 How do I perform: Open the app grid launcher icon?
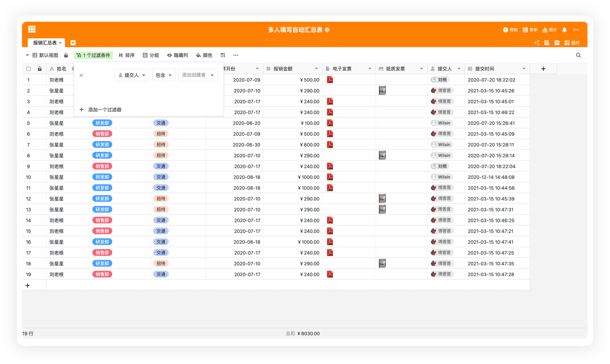[32, 29]
